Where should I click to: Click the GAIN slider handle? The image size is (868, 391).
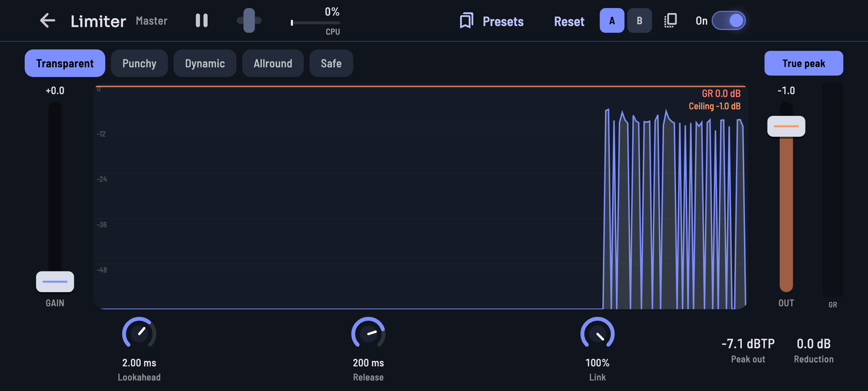point(55,282)
